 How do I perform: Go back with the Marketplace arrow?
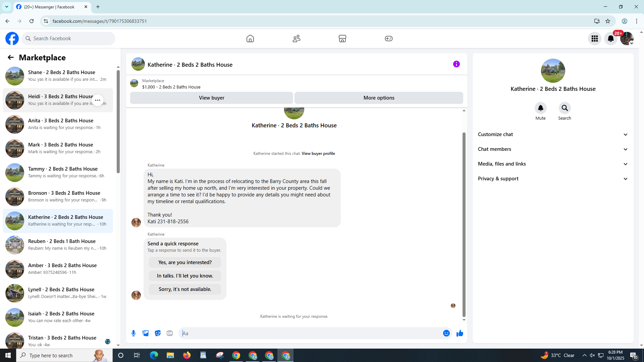point(11,58)
